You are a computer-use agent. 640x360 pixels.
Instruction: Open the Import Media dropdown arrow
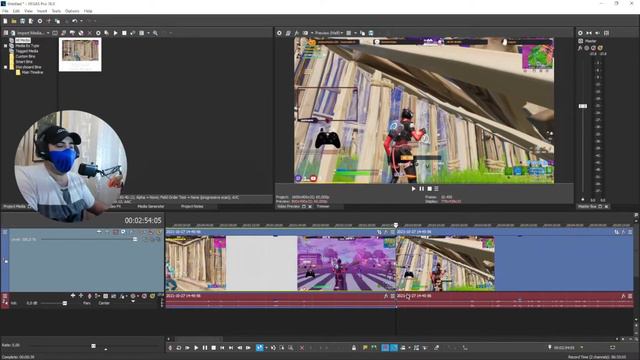[48, 33]
